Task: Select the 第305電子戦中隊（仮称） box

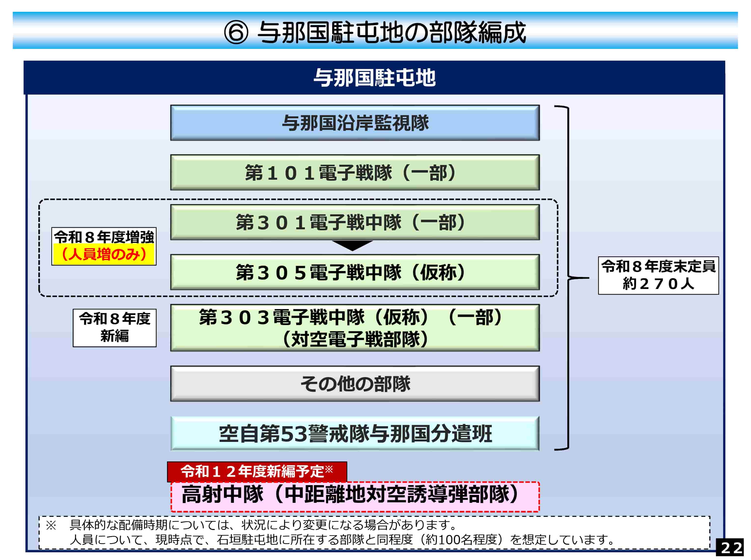Action: point(355,272)
